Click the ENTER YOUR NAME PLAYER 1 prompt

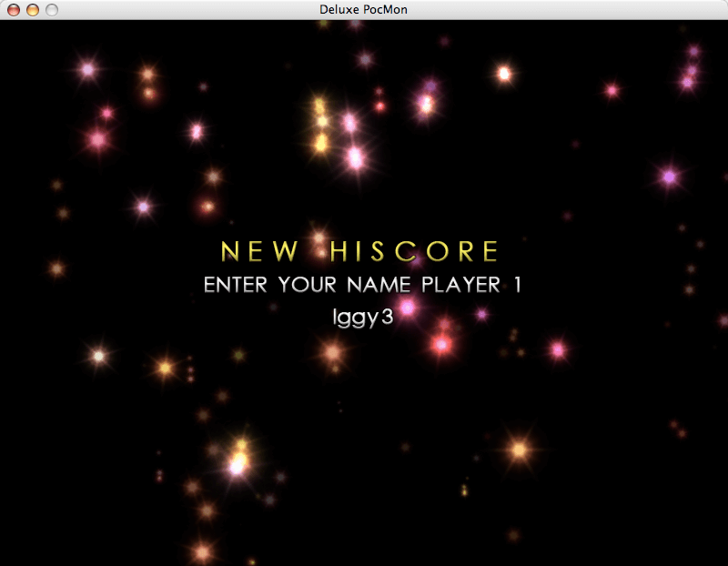[362, 285]
